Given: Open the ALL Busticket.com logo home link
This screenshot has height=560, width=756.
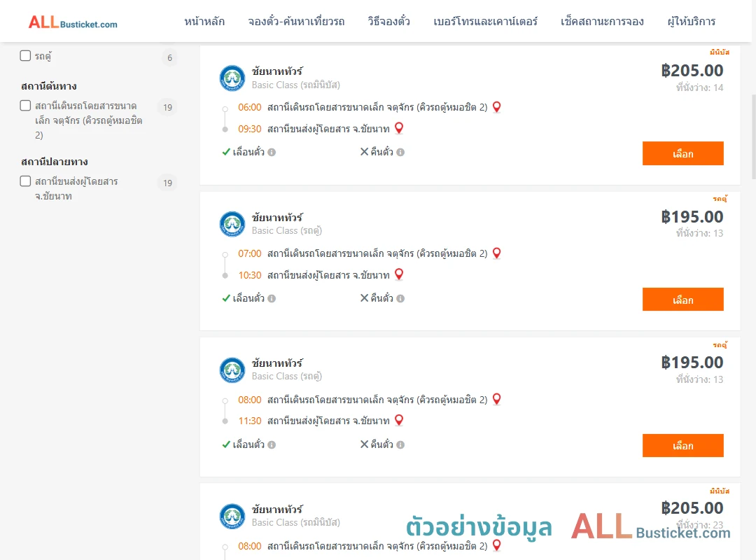Looking at the screenshot, I should (x=73, y=22).
